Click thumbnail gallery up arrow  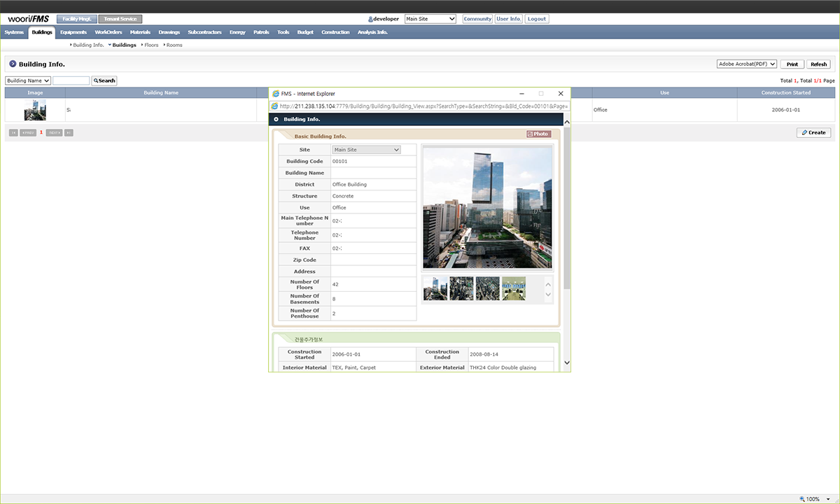(x=548, y=284)
